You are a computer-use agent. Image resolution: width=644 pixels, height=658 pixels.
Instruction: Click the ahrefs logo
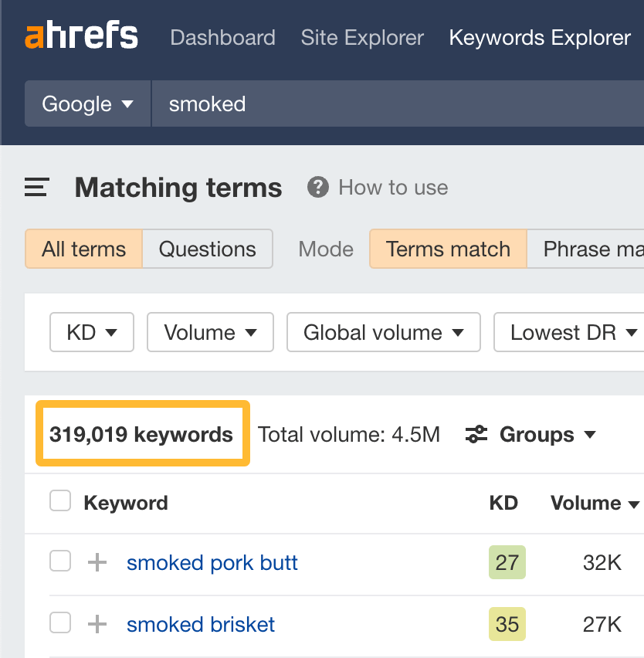pos(80,35)
